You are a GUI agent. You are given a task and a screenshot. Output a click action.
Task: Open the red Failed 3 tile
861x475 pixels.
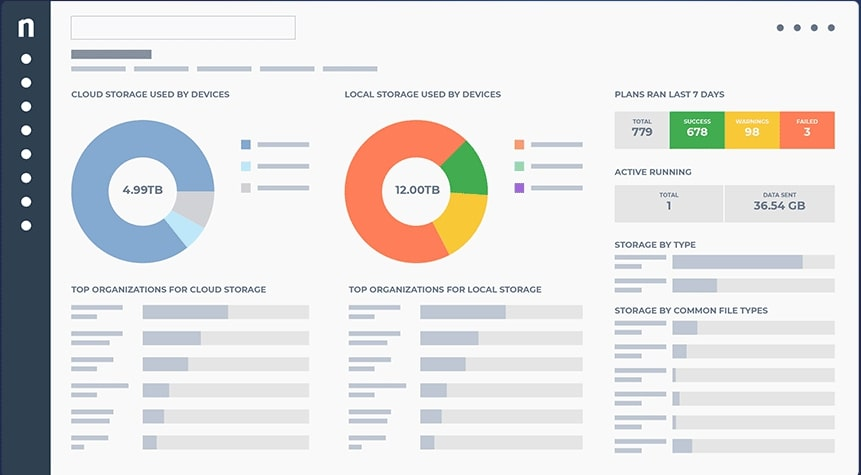pyautogui.click(x=806, y=130)
